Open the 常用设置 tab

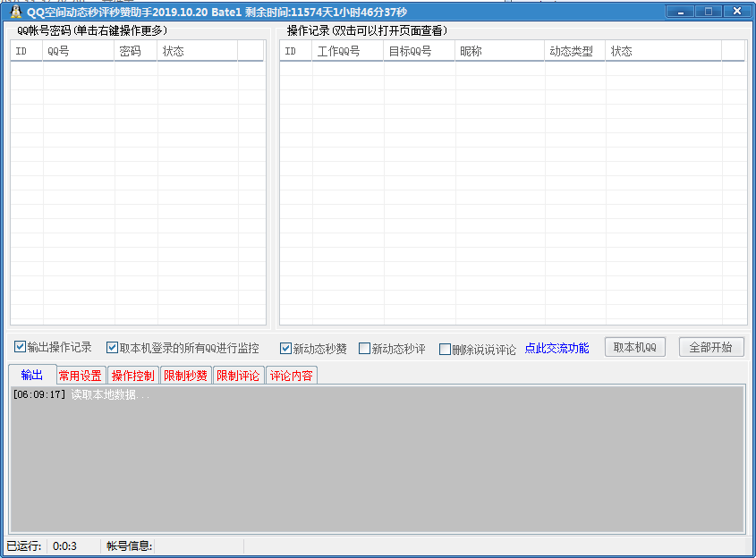click(x=80, y=376)
